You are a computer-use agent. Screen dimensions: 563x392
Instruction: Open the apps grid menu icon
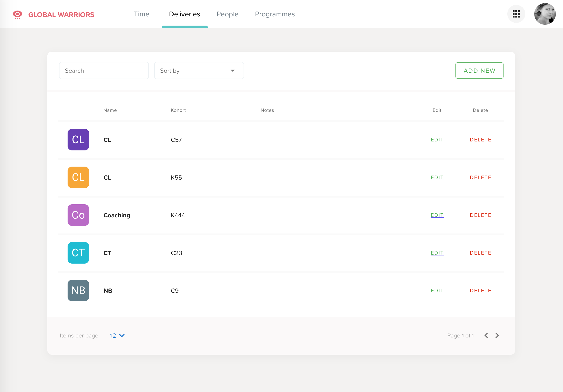[516, 14]
